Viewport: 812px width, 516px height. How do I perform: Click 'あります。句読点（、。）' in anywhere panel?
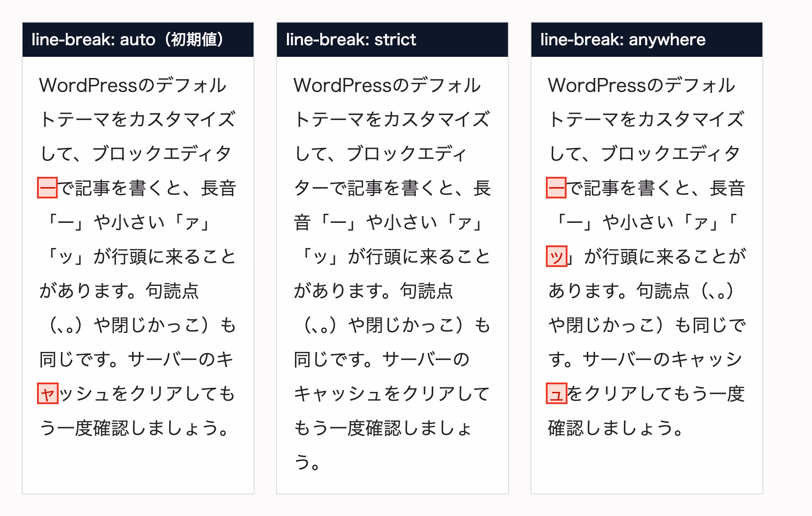click(x=642, y=291)
